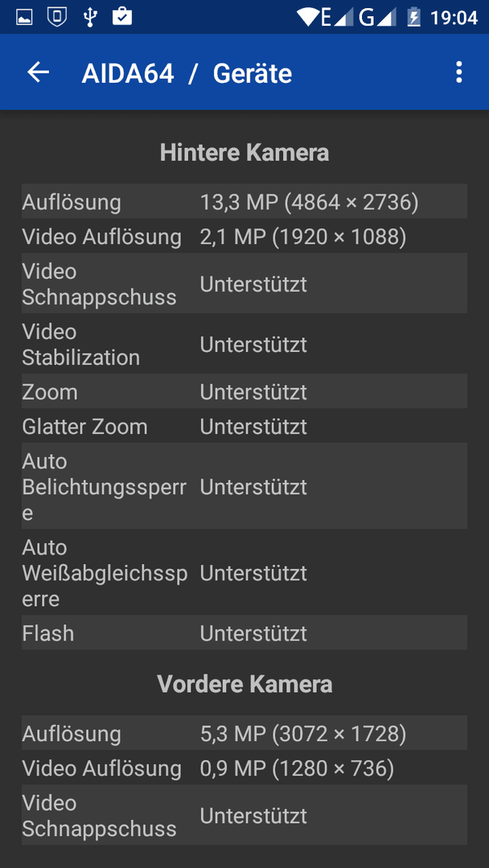The height and width of the screenshot is (868, 489).
Task: Select the rear camera Auflösung 13,3 MP row
Action: coord(244,202)
